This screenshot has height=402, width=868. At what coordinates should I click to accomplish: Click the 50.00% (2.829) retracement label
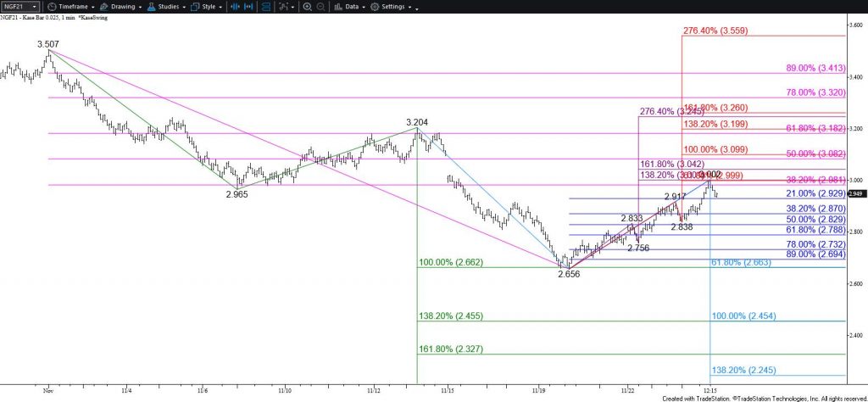[x=815, y=220]
